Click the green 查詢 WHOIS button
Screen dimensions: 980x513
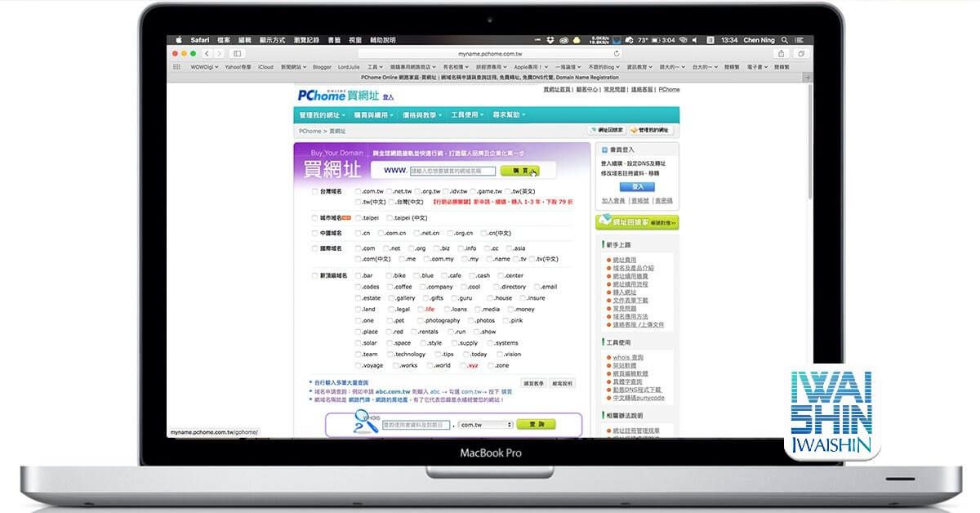tap(537, 425)
